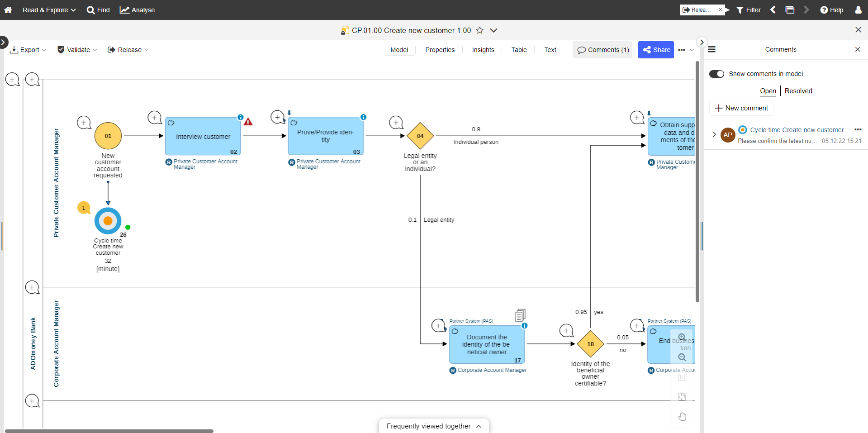This screenshot has height=433, width=868.
Task: Click the user account icon
Action: point(858,10)
